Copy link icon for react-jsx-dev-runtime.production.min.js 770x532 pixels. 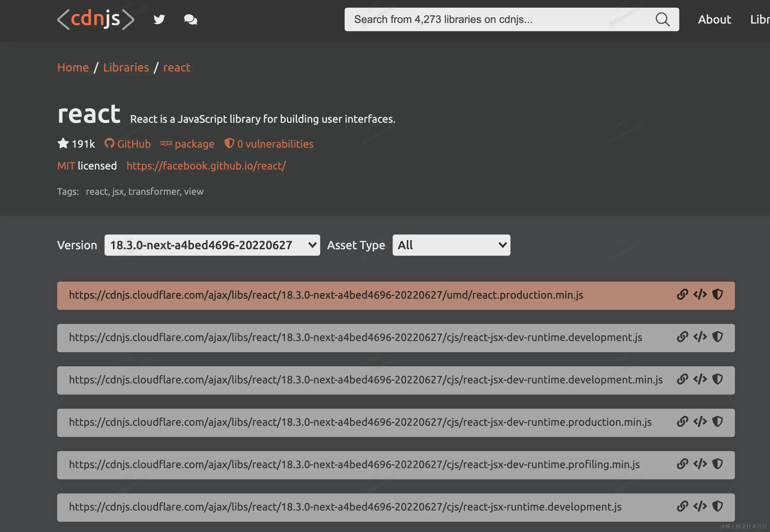tap(682, 421)
